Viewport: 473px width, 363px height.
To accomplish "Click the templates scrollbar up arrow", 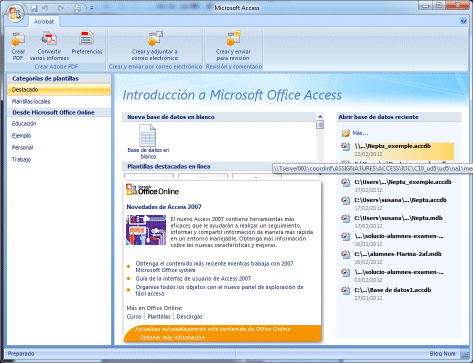I will [320, 116].
